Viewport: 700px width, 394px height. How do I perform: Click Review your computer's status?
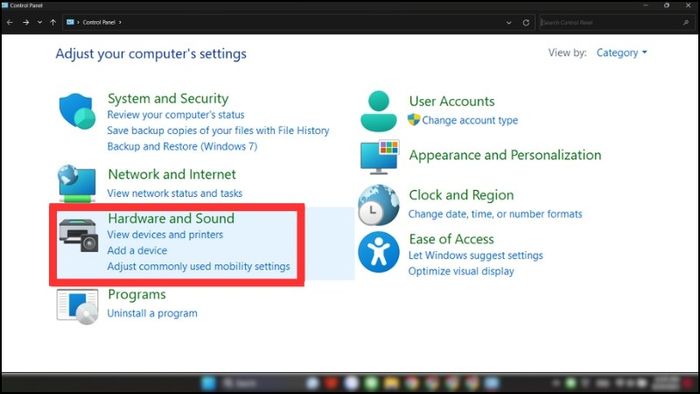[176, 115]
